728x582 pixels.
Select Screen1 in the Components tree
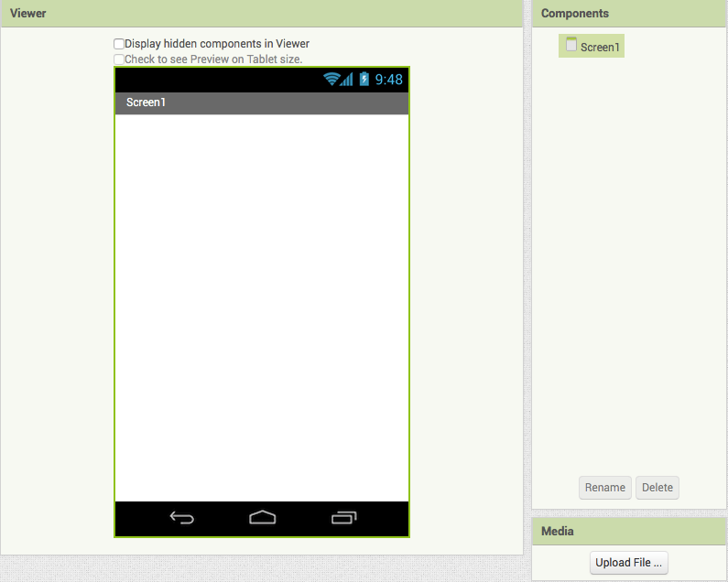pyautogui.click(x=591, y=46)
